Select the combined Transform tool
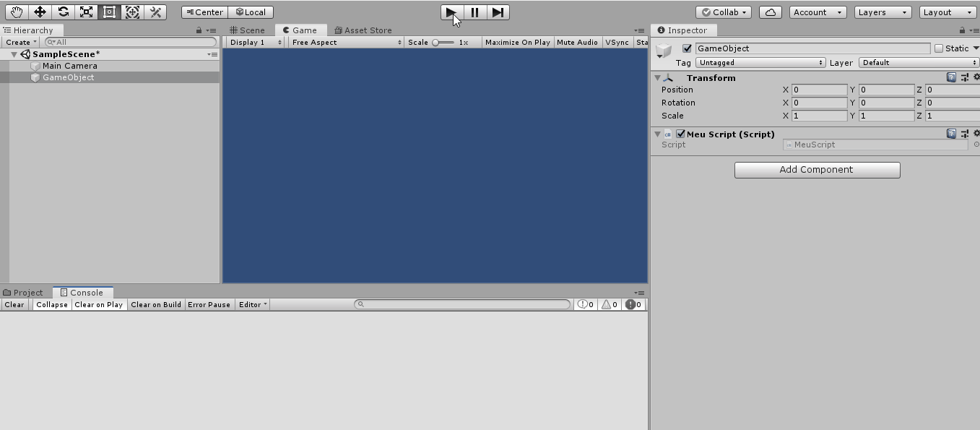Image resolution: width=980 pixels, height=430 pixels. pyautogui.click(x=132, y=12)
